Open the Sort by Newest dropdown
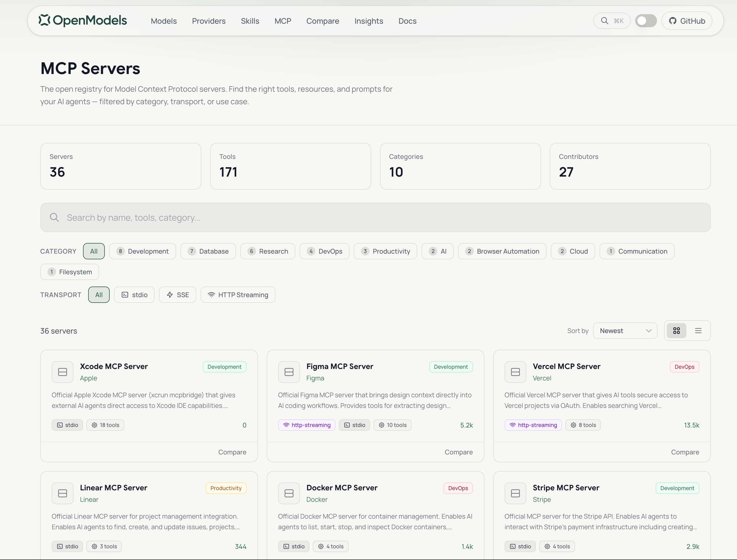 [x=625, y=331]
